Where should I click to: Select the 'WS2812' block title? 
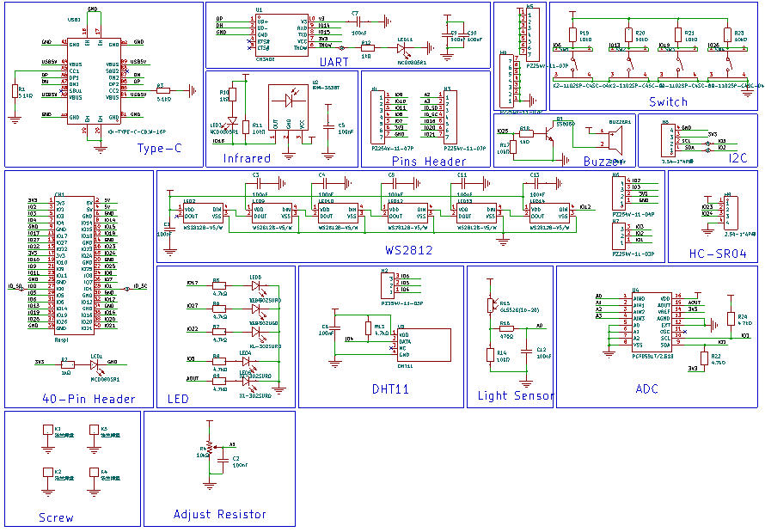409,249
